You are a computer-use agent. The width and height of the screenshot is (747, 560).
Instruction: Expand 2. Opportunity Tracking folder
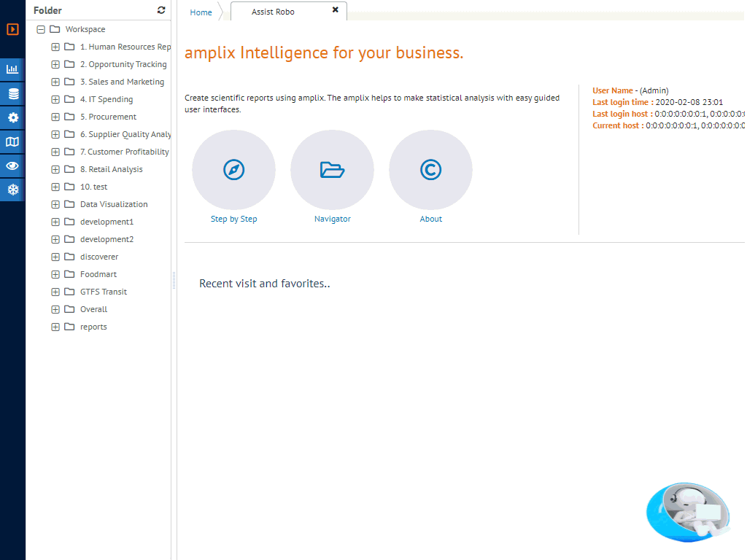pos(55,64)
